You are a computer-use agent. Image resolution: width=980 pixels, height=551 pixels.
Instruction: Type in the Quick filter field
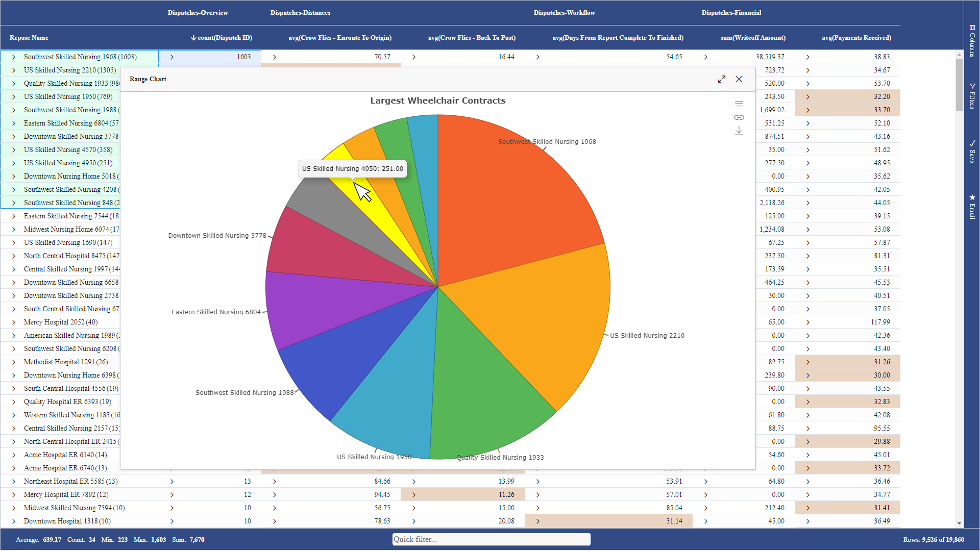(491, 539)
